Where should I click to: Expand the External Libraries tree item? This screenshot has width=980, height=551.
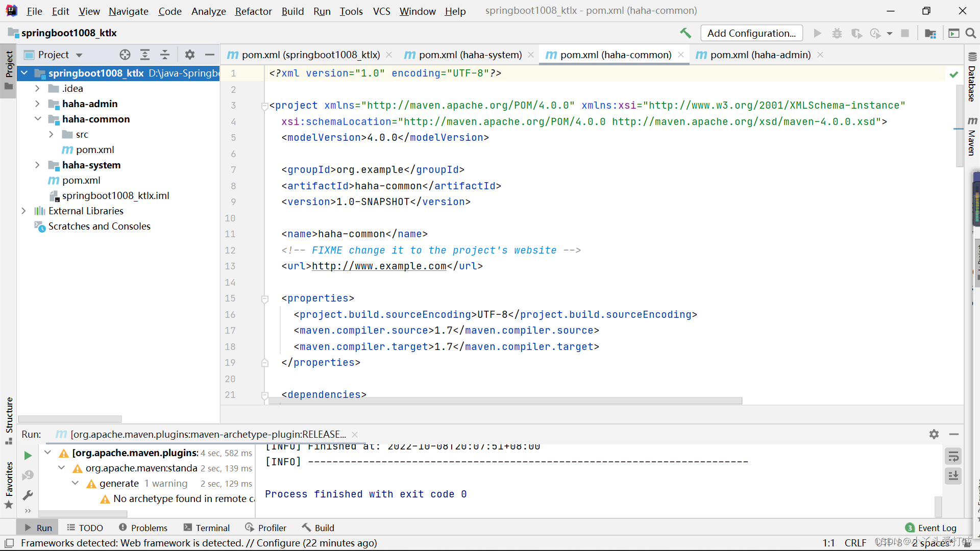(23, 211)
